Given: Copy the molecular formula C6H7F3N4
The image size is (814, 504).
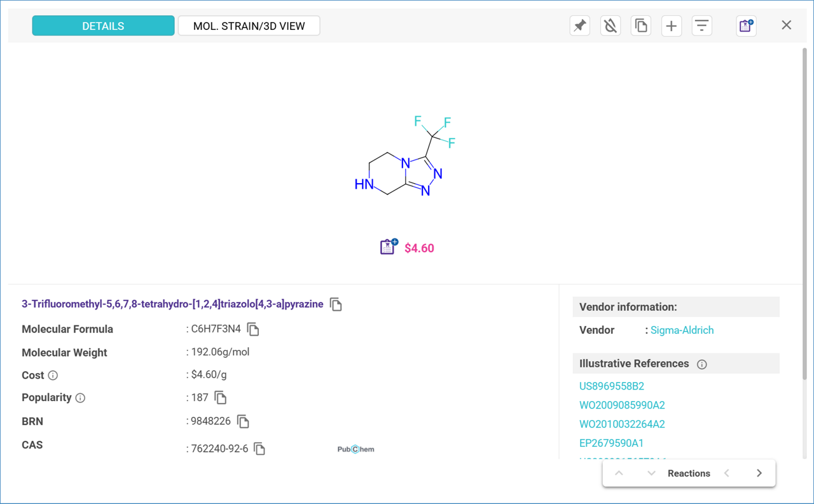Looking at the screenshot, I should point(253,329).
